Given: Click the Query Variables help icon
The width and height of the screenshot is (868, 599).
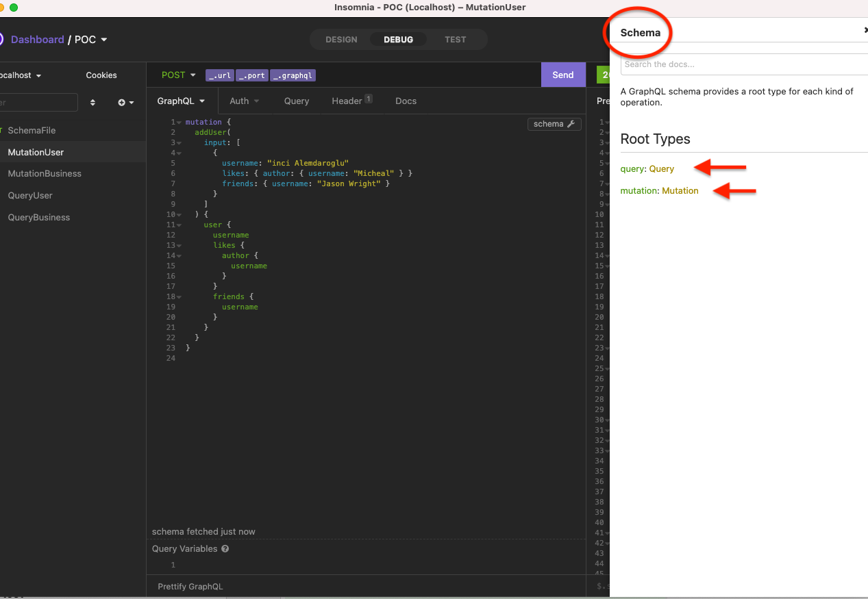Looking at the screenshot, I should point(225,548).
